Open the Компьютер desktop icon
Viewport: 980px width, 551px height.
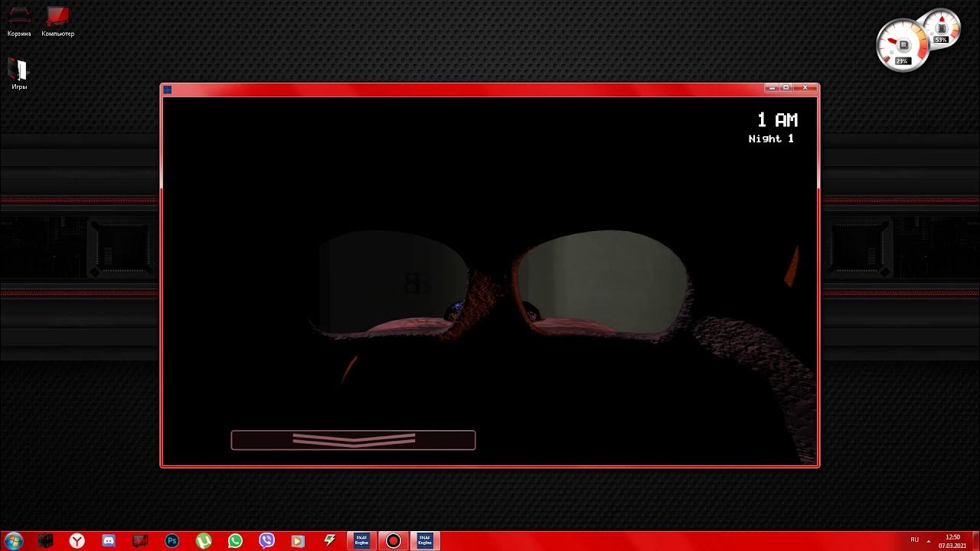point(57,22)
